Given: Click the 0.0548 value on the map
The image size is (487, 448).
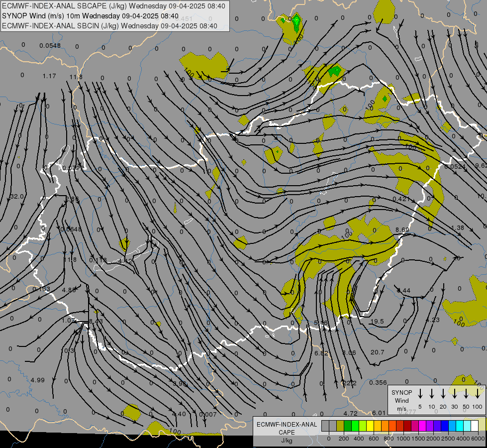Looking at the screenshot, I should (50, 46).
